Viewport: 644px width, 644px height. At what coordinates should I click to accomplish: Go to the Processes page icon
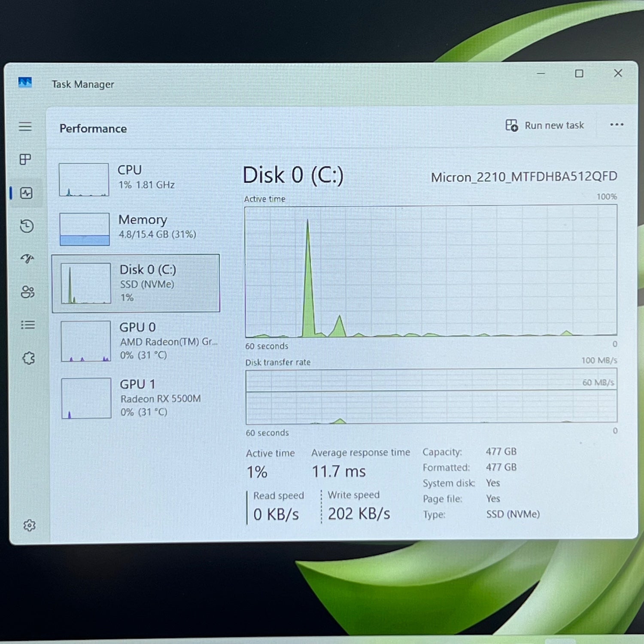click(25, 160)
